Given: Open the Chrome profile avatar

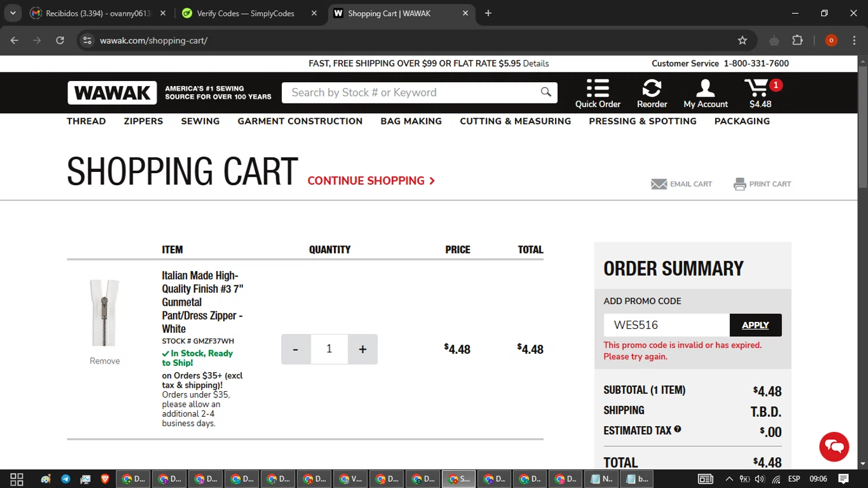Looking at the screenshot, I should point(831,40).
